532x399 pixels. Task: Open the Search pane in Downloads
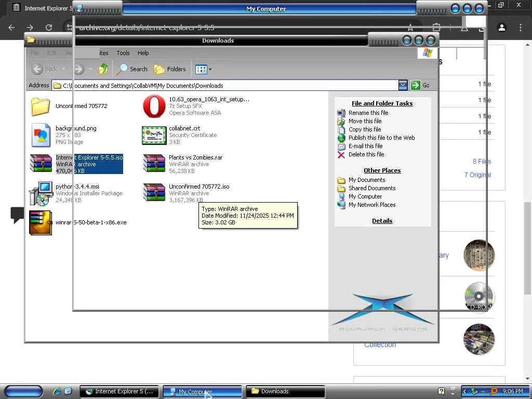131,69
